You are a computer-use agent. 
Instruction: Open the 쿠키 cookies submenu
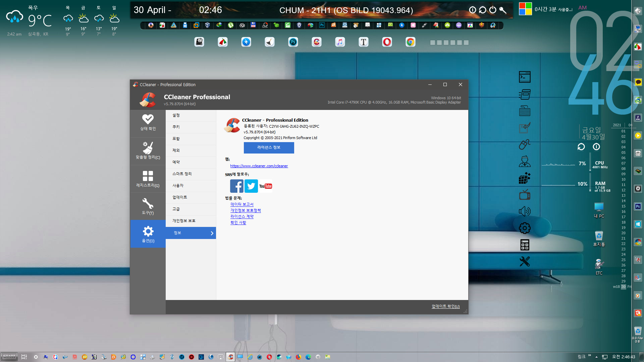pos(191,127)
